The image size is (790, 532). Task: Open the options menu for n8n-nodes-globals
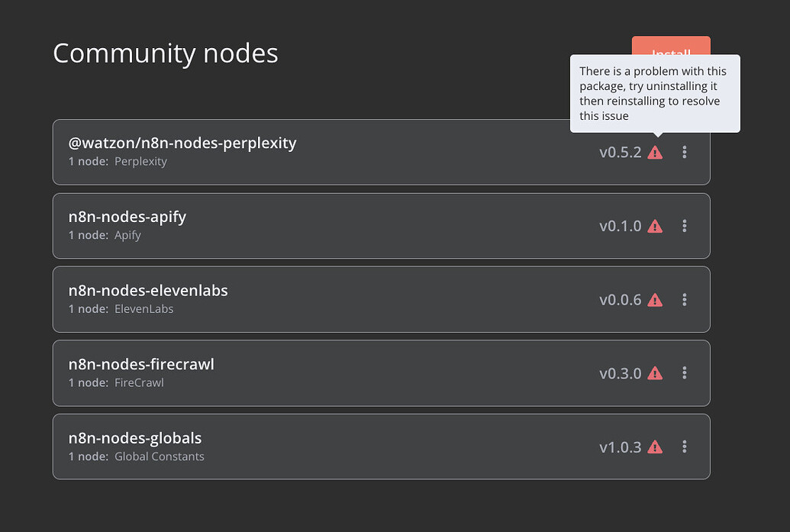click(x=685, y=447)
